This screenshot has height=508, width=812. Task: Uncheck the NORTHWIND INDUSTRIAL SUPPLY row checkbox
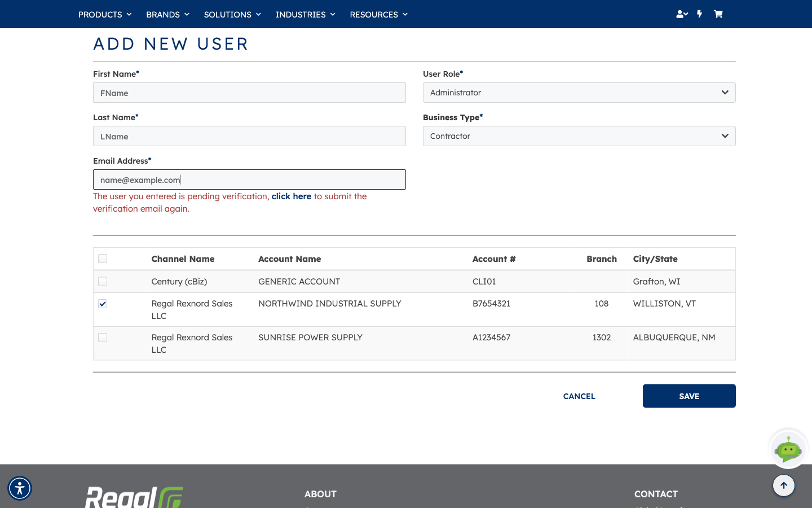pos(103,304)
